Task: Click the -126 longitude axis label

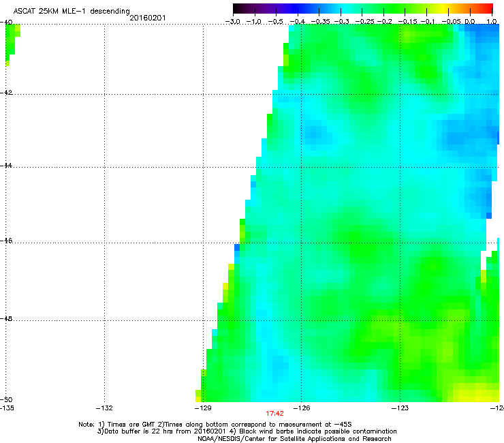Action: [x=302, y=408]
